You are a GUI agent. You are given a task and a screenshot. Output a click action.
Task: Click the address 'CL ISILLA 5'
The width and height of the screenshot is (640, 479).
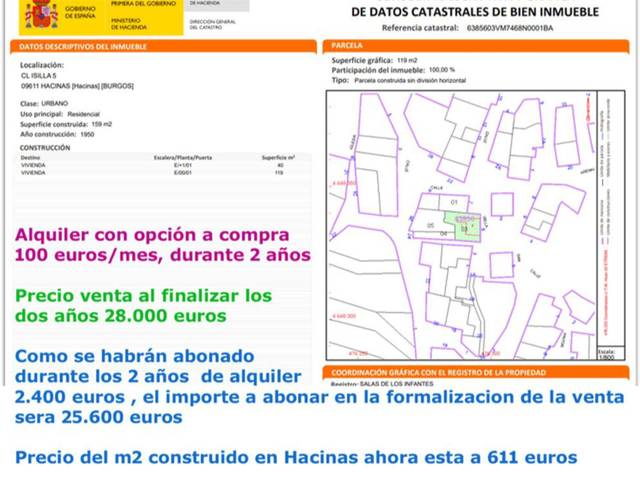click(x=39, y=76)
